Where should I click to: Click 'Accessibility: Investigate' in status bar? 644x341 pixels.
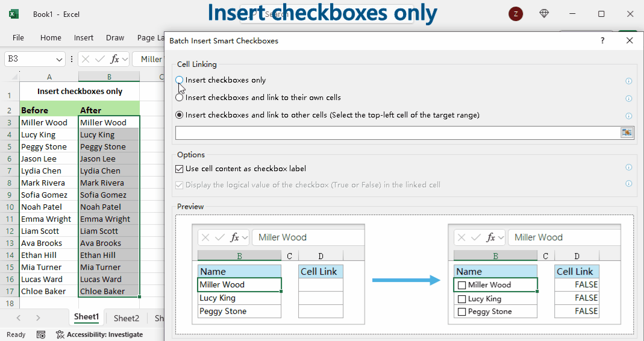pos(100,334)
